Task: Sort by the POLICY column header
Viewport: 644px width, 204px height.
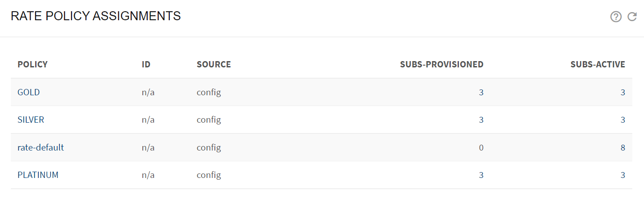Action: coord(32,64)
